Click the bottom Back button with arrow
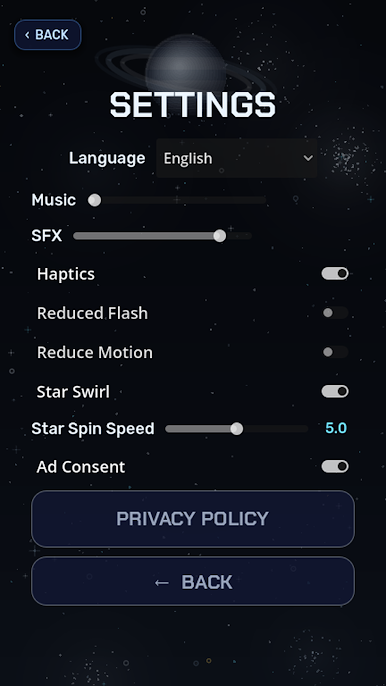386x686 pixels. point(193,581)
